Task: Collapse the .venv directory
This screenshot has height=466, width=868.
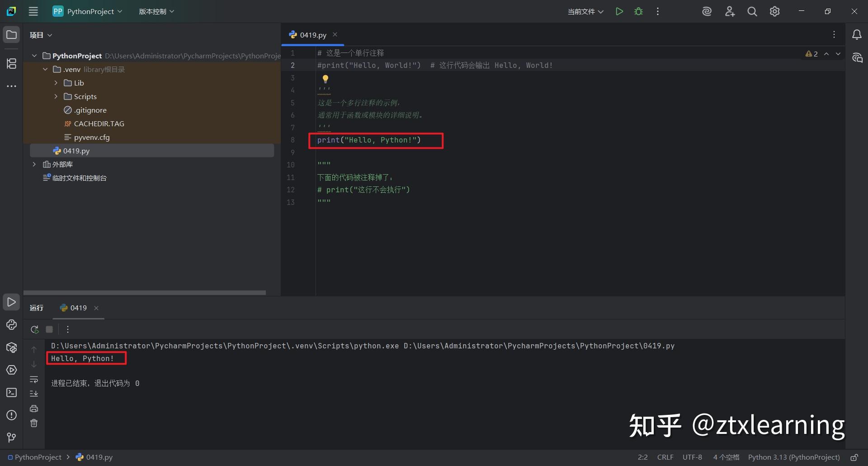Action: 45,69
